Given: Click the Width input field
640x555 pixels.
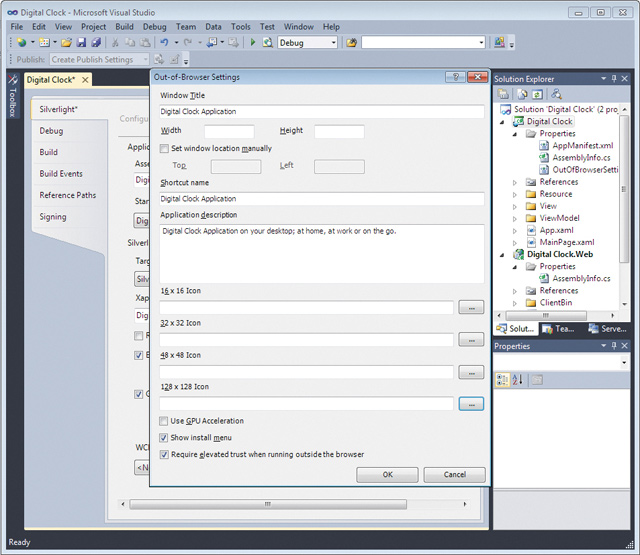Looking at the screenshot, I should click(229, 132).
